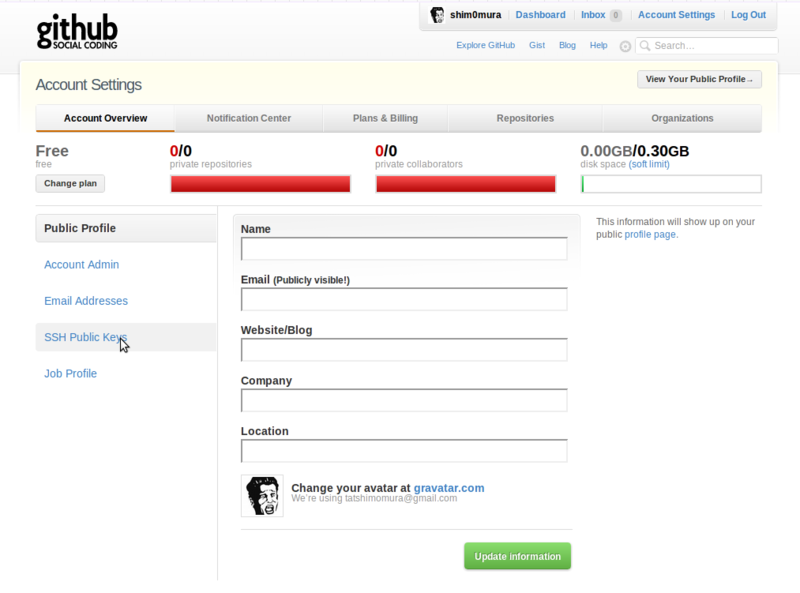
Task: Open the Dashboard link
Action: [x=540, y=15]
